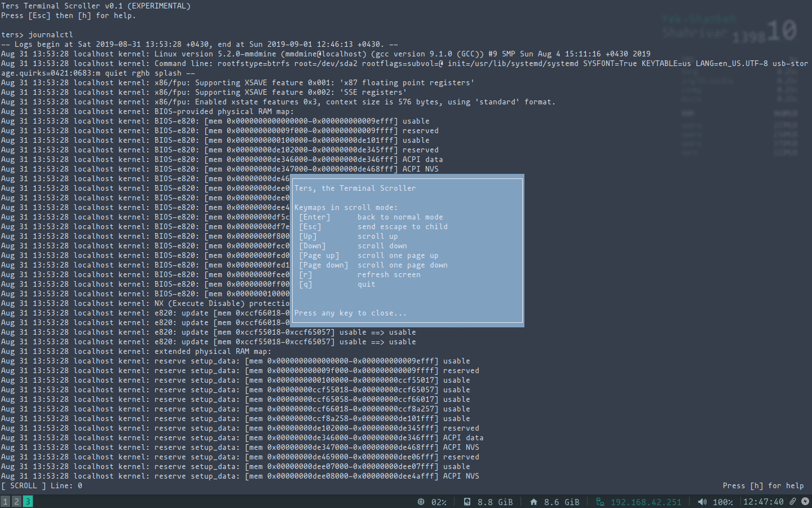This screenshot has width=812, height=508.
Task: Click the 8.6 GiB home value
Action: pos(562,502)
